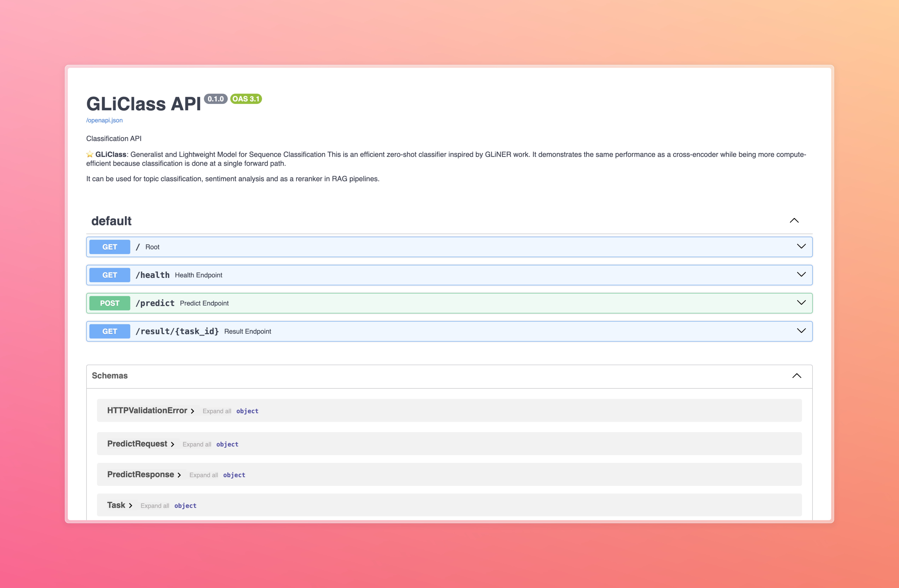
Task: Expand the HTTPValidationError schema arrow
Action: (x=193, y=411)
